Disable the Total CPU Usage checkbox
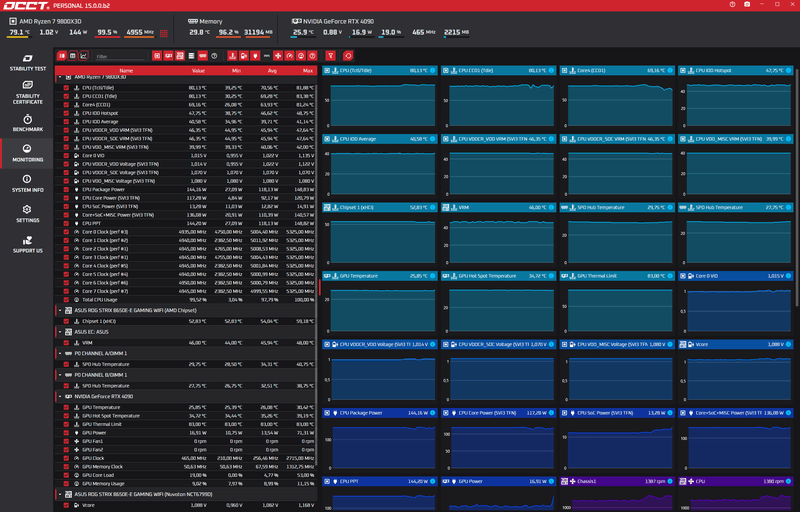 coord(67,299)
